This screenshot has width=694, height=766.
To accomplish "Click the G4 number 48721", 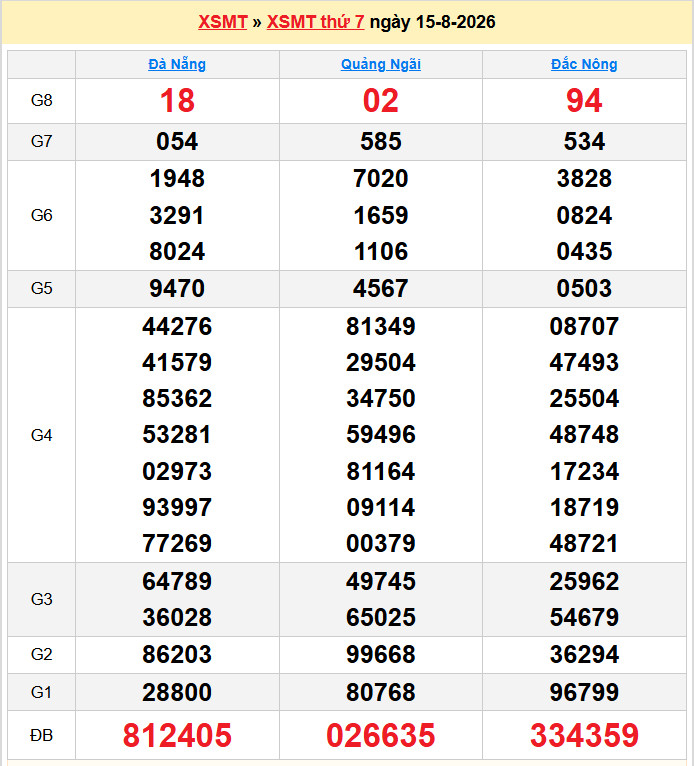I will 584,544.
